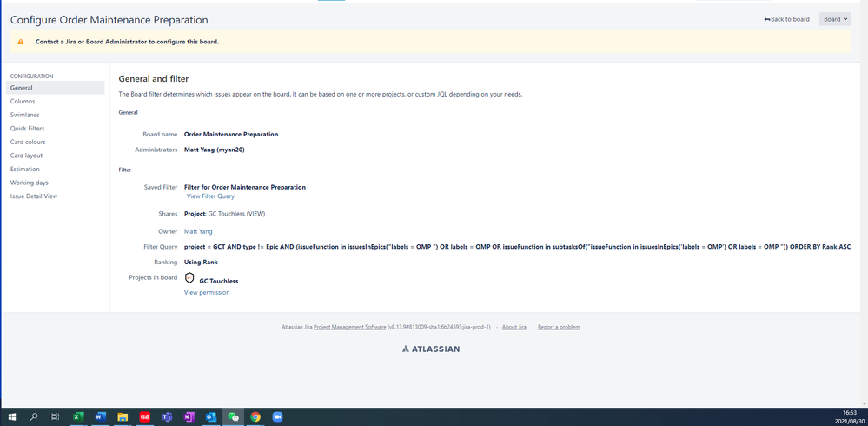Open Card colours configuration section
This screenshot has width=868, height=426.
pos(28,142)
